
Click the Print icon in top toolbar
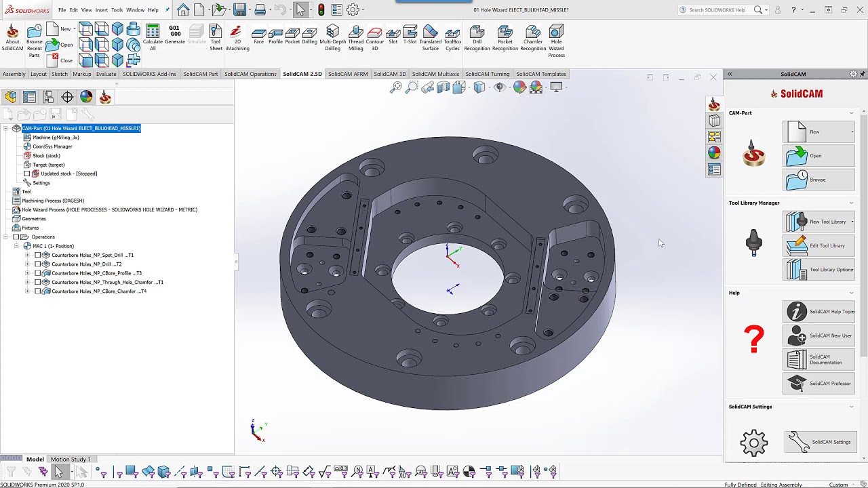pyautogui.click(x=260, y=9)
